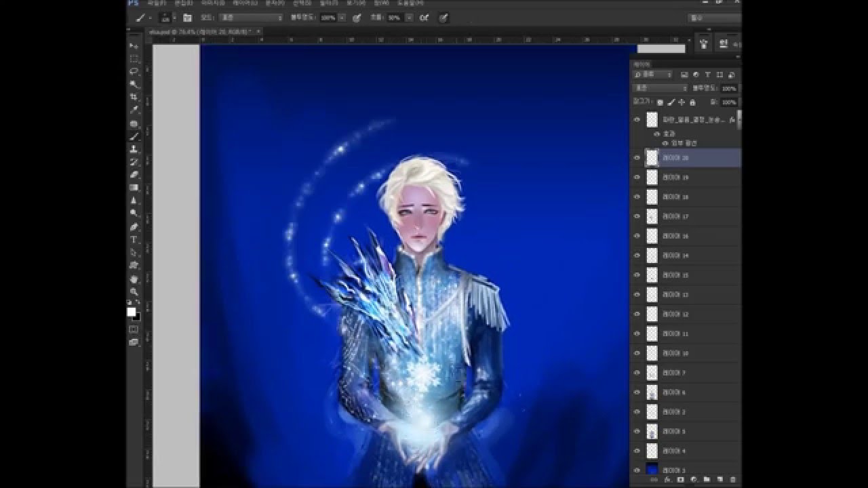Select the Rectangular Marquee tool

click(x=134, y=59)
